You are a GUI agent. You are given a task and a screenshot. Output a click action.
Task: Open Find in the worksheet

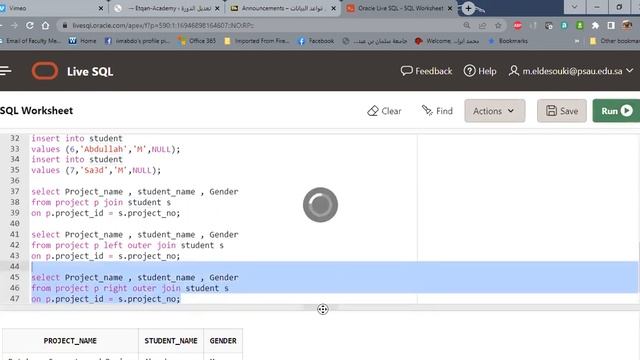[x=437, y=111]
